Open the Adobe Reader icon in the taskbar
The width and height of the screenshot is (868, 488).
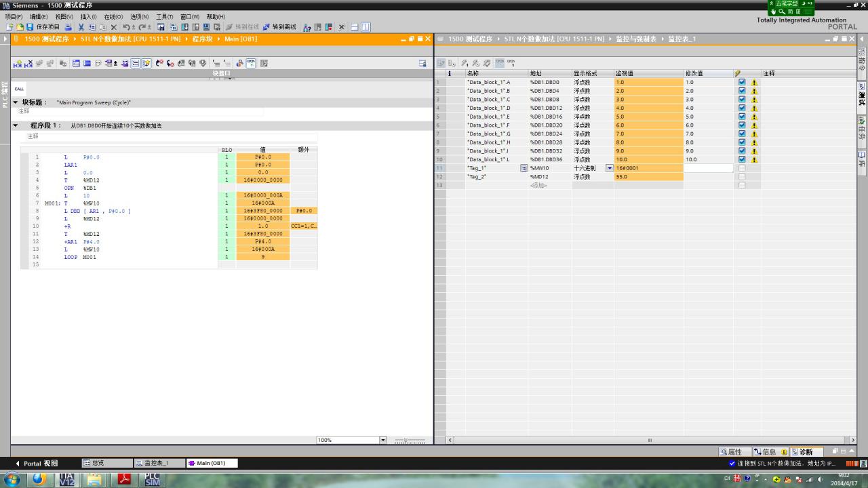tap(124, 479)
